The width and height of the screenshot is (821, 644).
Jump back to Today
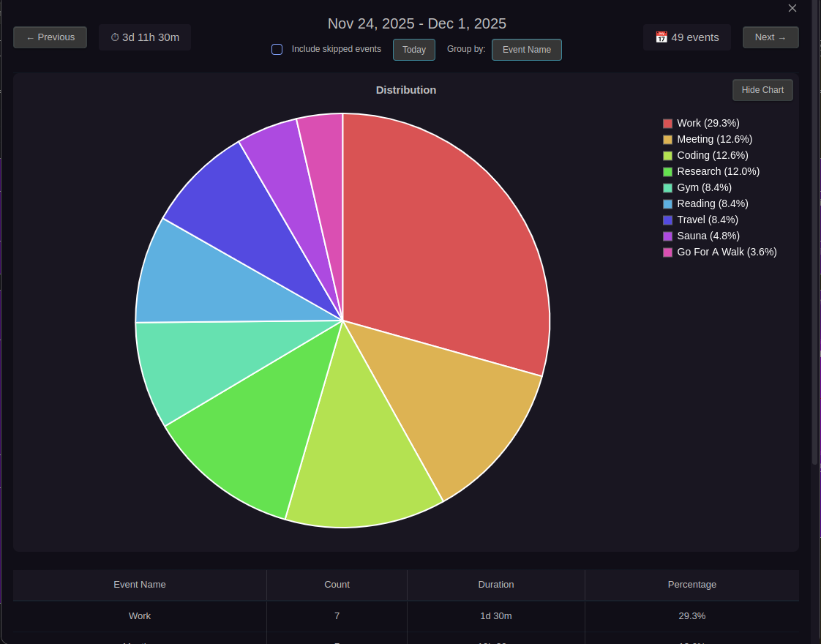pos(413,50)
